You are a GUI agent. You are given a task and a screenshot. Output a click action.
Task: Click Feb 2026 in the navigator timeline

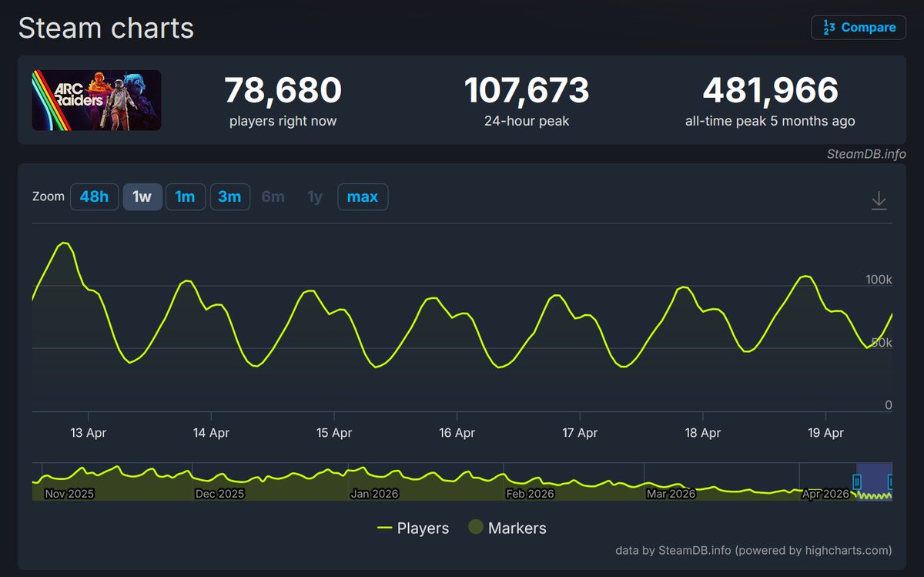pos(531,494)
